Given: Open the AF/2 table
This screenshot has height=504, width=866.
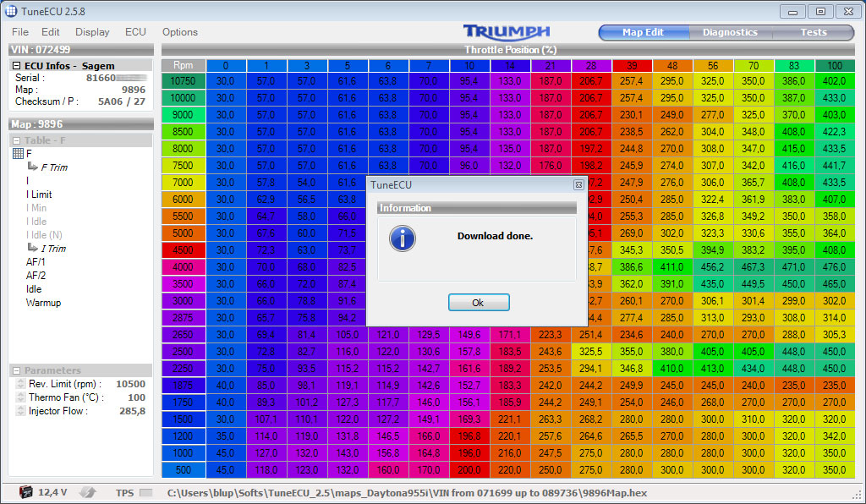Looking at the screenshot, I should point(36,275).
